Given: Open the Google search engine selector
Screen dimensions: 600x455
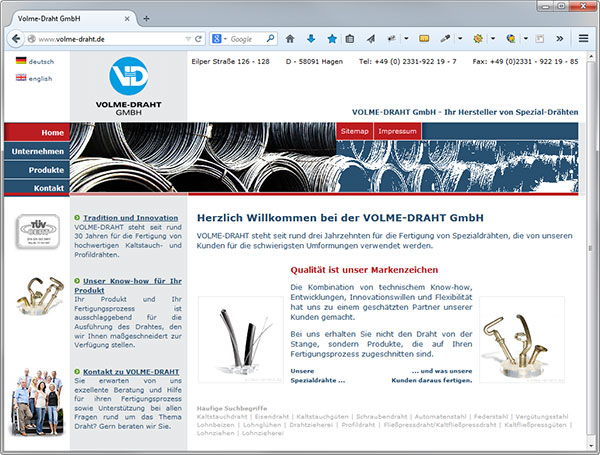Looking at the screenshot, I should (x=219, y=39).
